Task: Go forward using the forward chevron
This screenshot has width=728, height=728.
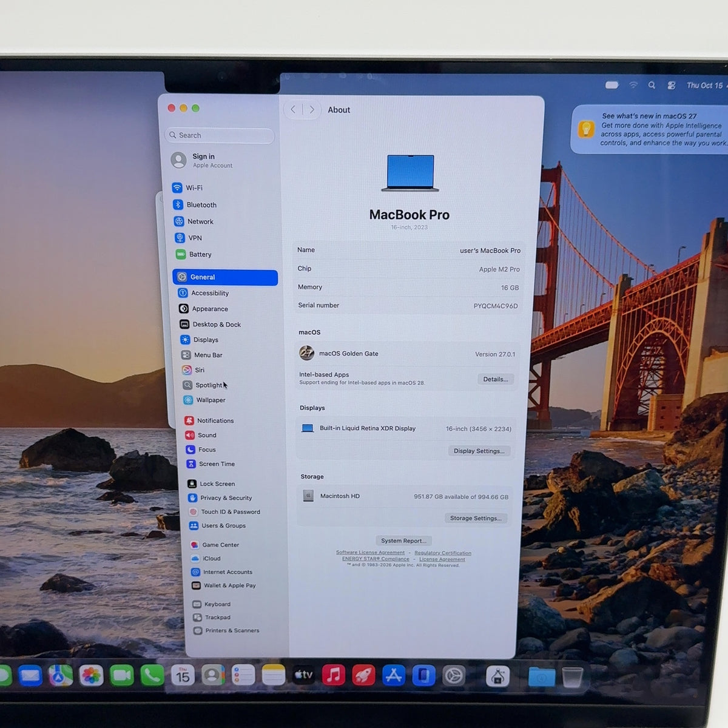Action: coord(312,109)
